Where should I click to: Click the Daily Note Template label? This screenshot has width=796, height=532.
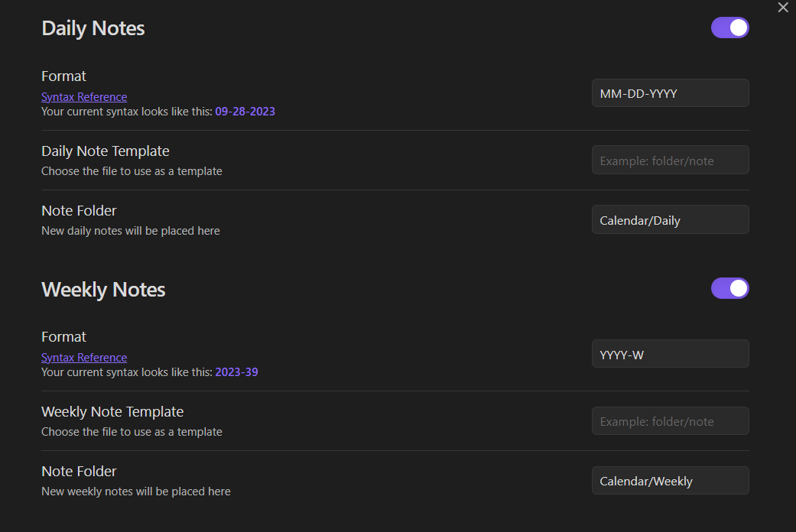(x=106, y=151)
